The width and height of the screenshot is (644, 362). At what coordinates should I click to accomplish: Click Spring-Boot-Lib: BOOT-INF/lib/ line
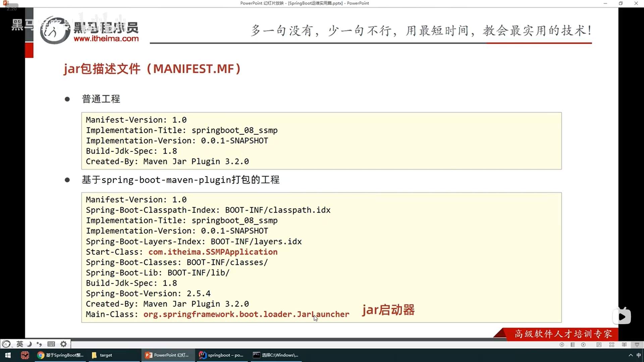tap(158, 273)
